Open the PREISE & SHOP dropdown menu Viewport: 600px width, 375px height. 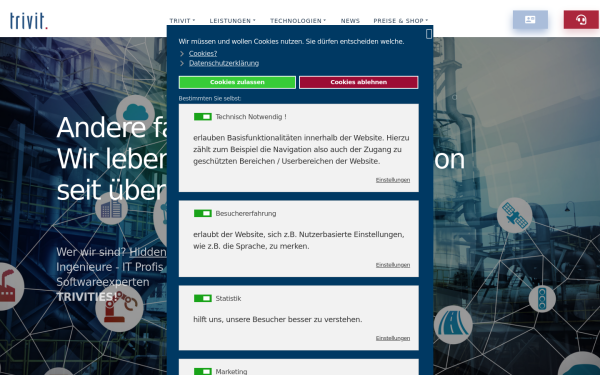pyautogui.click(x=401, y=21)
